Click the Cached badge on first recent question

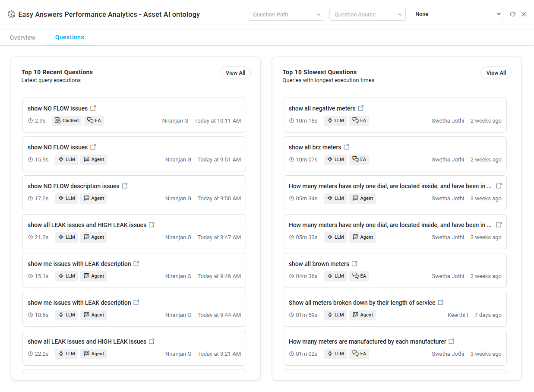point(67,121)
